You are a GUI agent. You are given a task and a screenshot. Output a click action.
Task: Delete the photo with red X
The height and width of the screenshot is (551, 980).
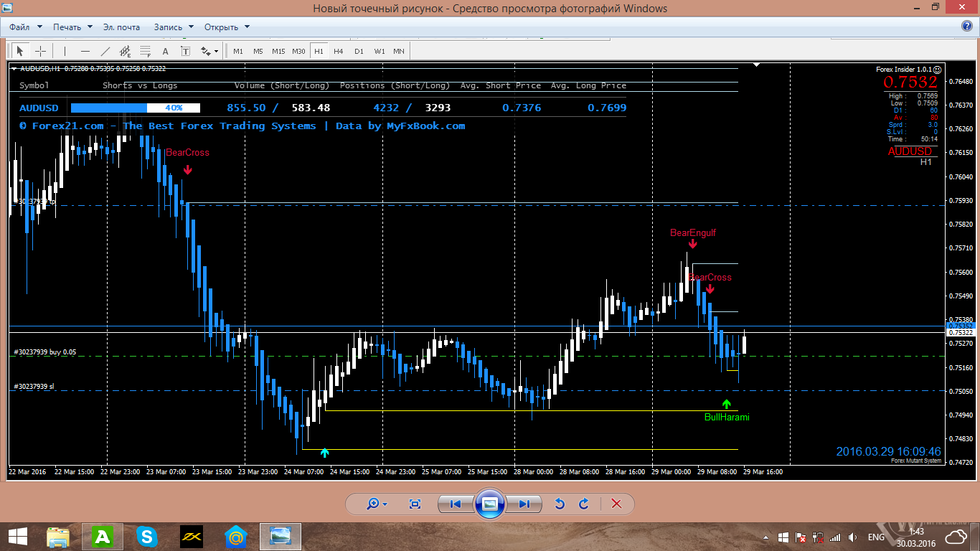(616, 504)
